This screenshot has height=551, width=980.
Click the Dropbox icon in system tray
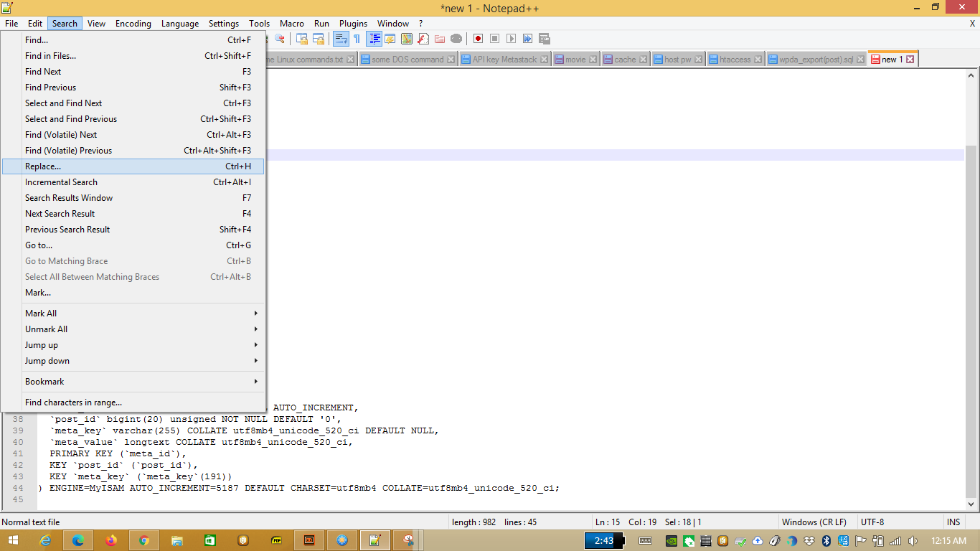click(809, 541)
